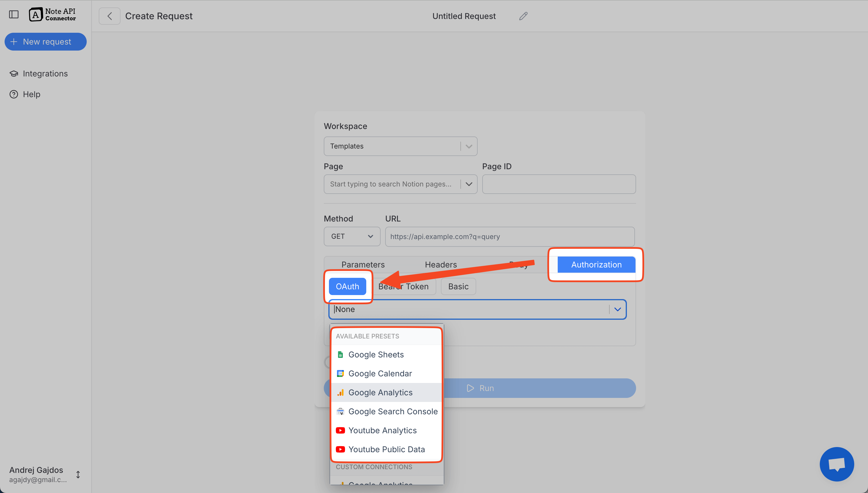The width and height of the screenshot is (868, 493).
Task: Navigate back with the arrow button
Action: tap(109, 16)
